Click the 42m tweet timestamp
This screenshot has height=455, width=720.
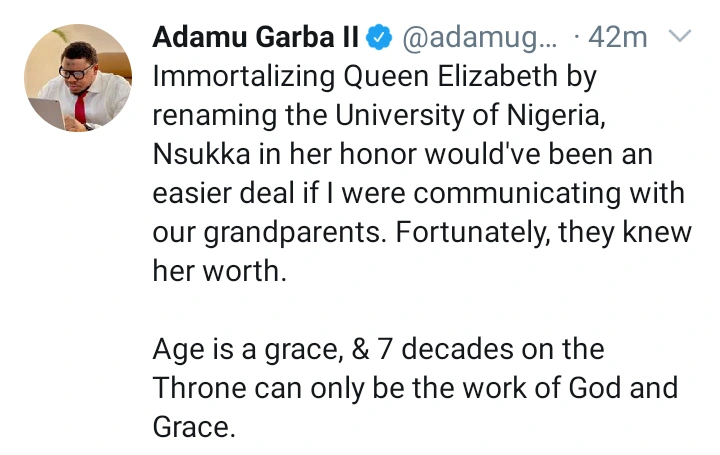click(x=618, y=37)
